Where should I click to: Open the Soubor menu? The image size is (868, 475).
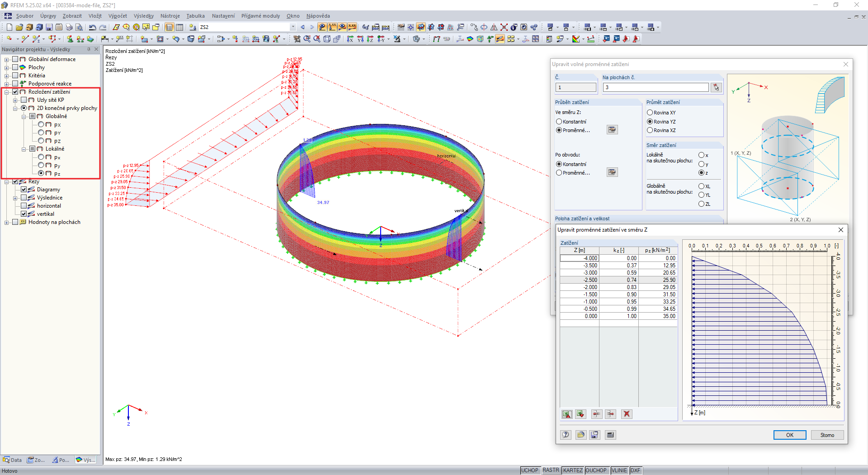click(x=25, y=16)
